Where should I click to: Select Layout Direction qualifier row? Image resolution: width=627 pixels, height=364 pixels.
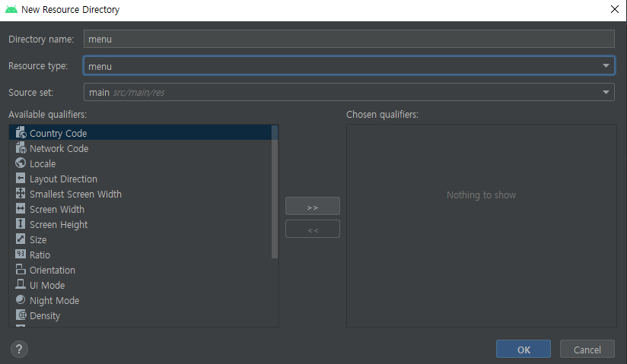pyautogui.click(x=140, y=179)
